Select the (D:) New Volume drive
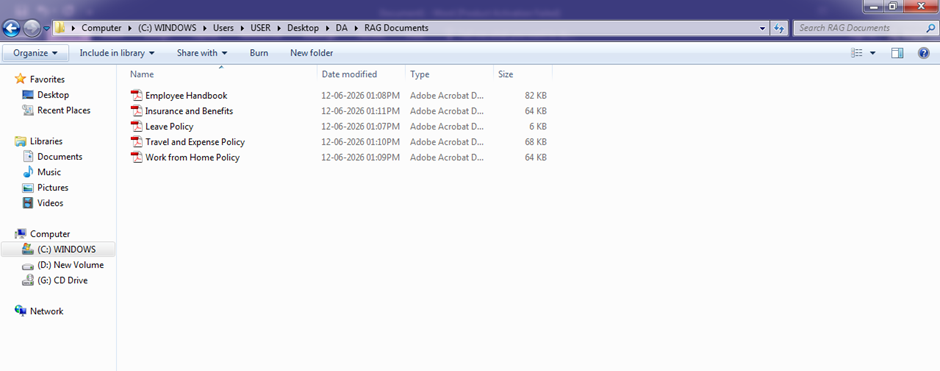The width and height of the screenshot is (940, 371). [70, 265]
